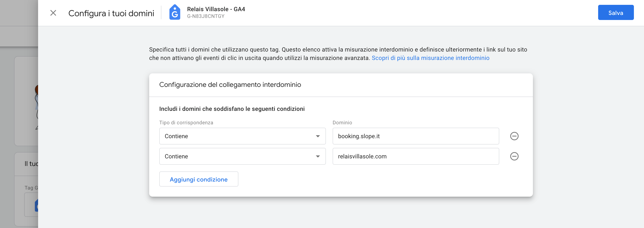Viewport: 644px width, 228px height.
Task: Click the Dominio column label
Action: pos(342,122)
